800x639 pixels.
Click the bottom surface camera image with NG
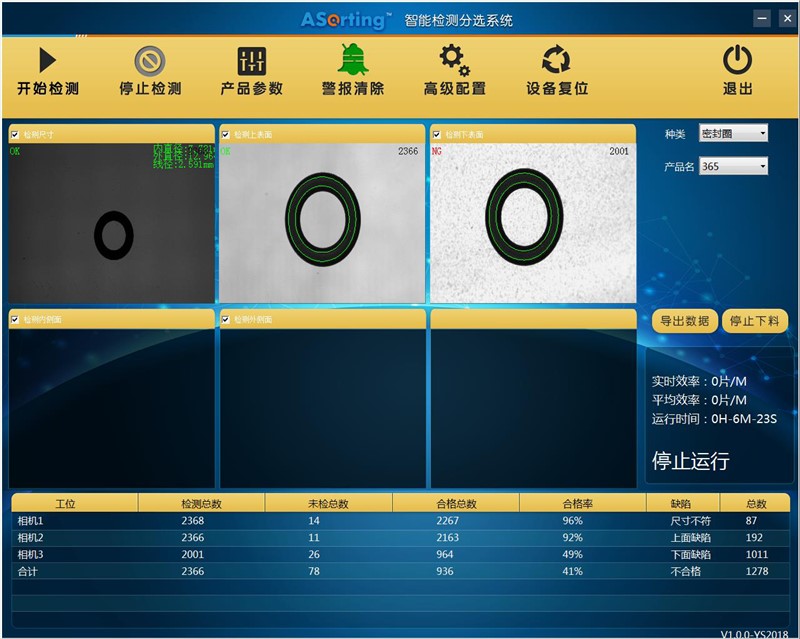tap(532, 222)
